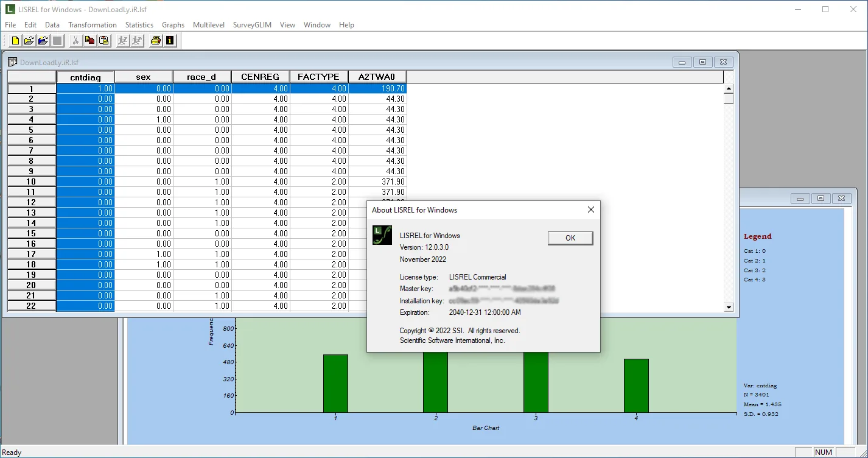Minimize the DownLoadLy.iR.lsf data window

[x=682, y=62]
